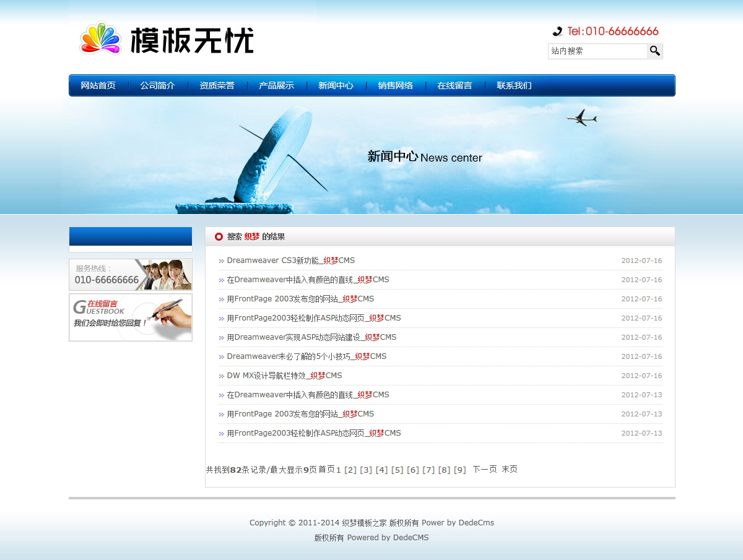Select 产品展示 in the navigation bar

(276, 86)
